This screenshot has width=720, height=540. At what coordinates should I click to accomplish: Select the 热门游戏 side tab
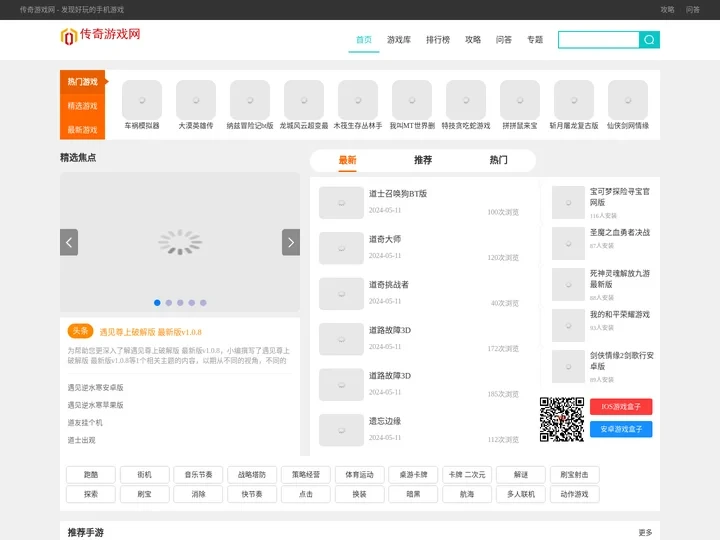(x=83, y=82)
